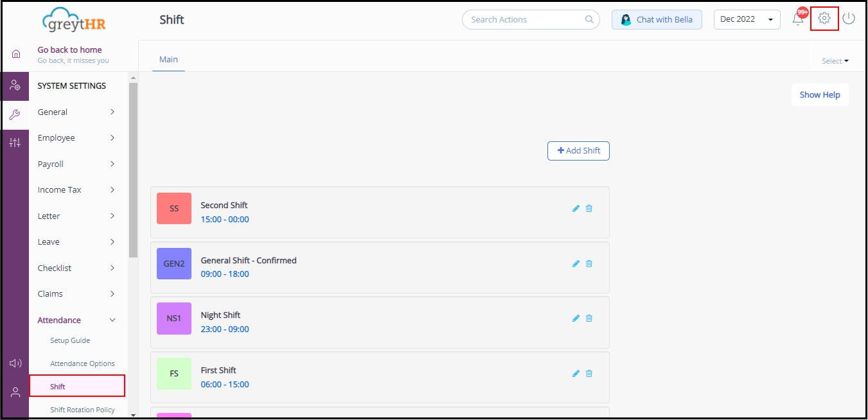Open the settings gear icon
Screen dimensions: 868x420
[x=824, y=19]
